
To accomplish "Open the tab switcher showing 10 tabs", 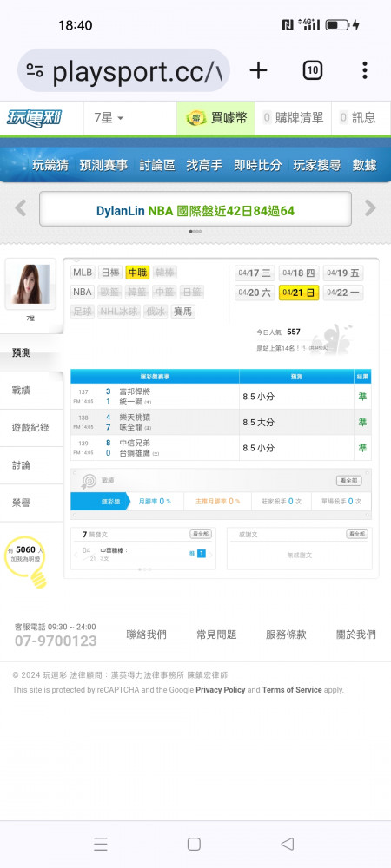I will (x=312, y=70).
